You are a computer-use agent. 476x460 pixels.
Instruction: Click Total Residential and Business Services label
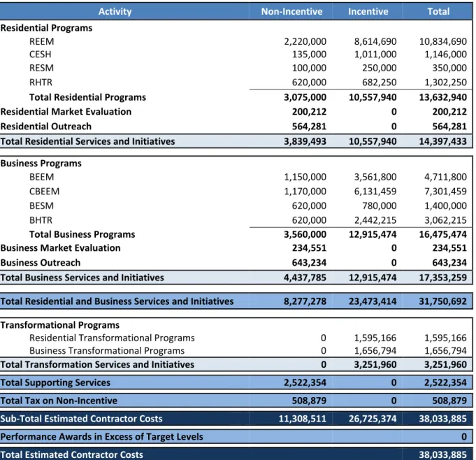[117, 301]
